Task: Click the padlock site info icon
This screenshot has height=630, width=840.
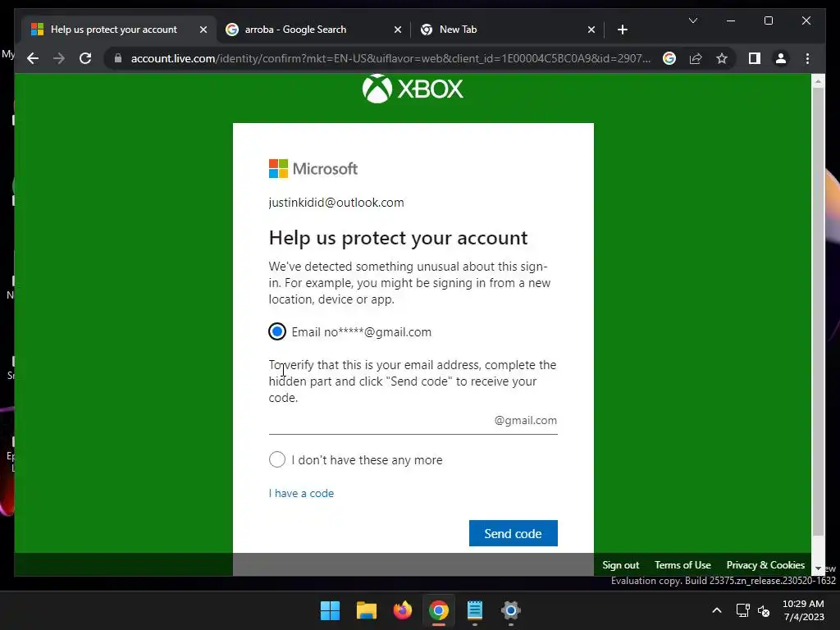Action: click(x=118, y=58)
